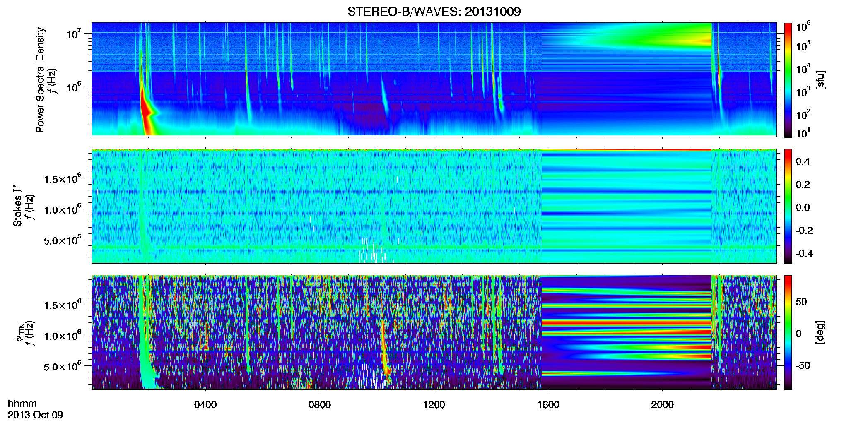Click the hhmm axis label
Screen dimensions: 868x447
(22, 404)
